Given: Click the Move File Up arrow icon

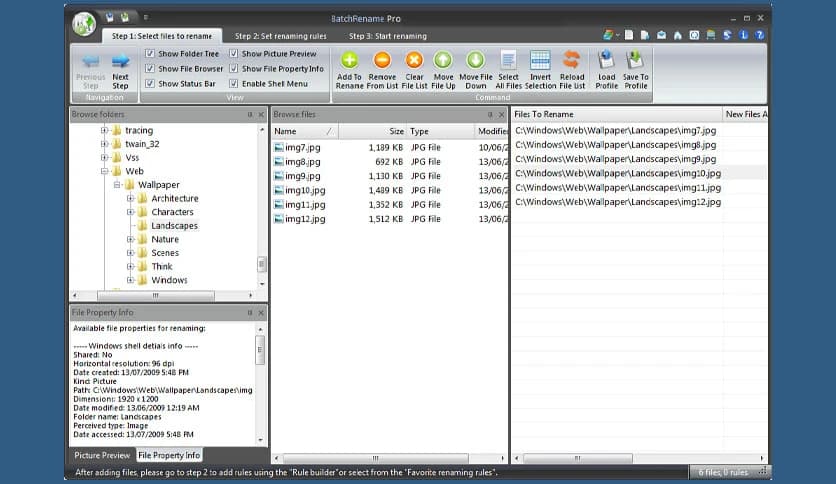Looking at the screenshot, I should [443, 60].
